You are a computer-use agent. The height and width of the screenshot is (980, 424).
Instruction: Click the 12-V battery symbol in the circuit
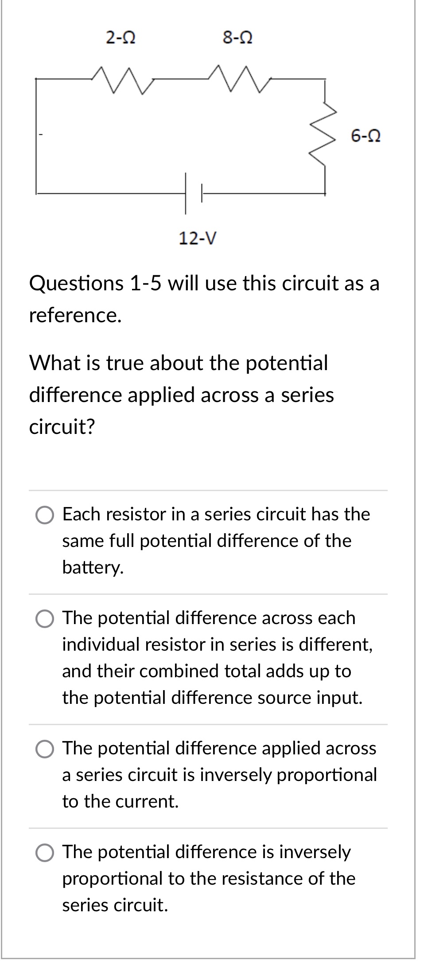pyautogui.click(x=193, y=193)
